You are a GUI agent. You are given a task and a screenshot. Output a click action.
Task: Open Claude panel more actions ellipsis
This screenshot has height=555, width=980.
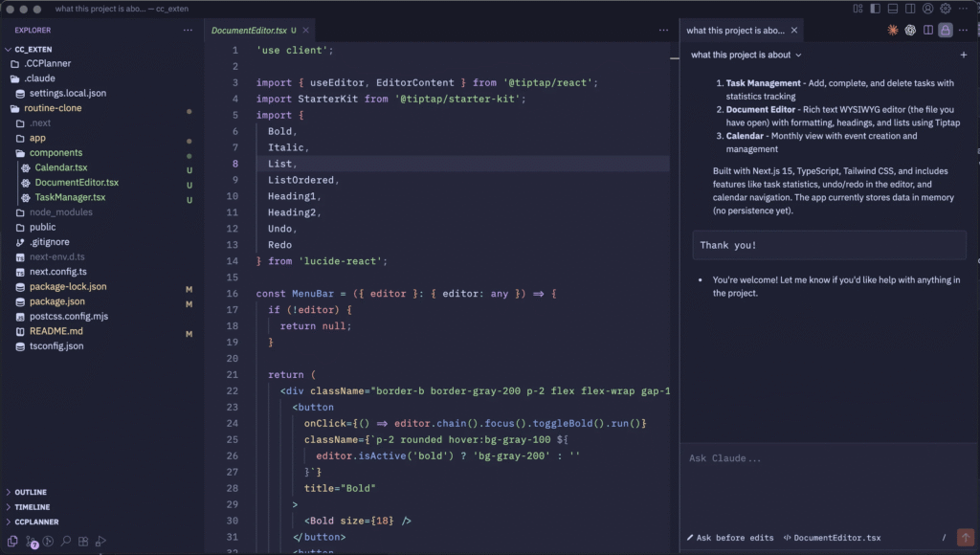point(963,30)
